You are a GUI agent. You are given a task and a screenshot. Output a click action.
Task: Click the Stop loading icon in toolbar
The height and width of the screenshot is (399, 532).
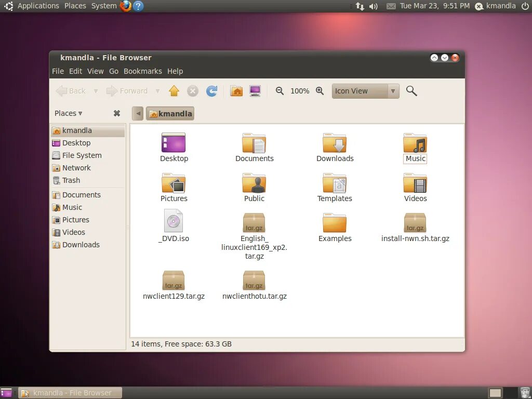click(193, 91)
